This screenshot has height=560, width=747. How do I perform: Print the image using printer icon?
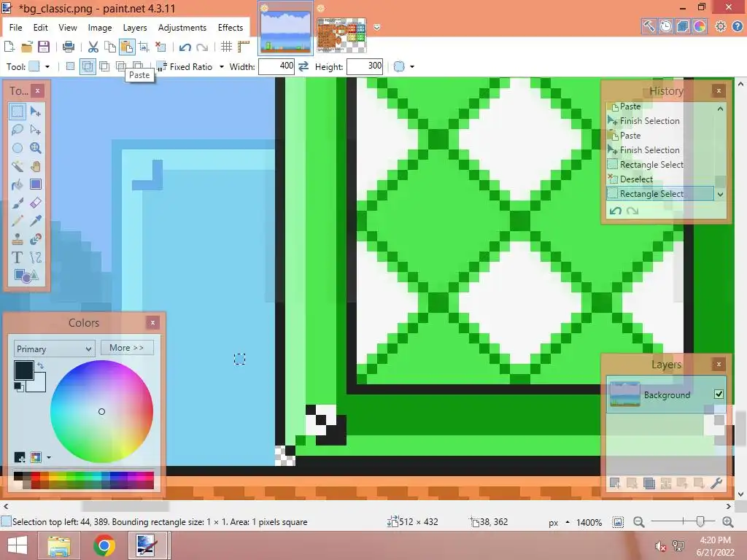coord(69,47)
